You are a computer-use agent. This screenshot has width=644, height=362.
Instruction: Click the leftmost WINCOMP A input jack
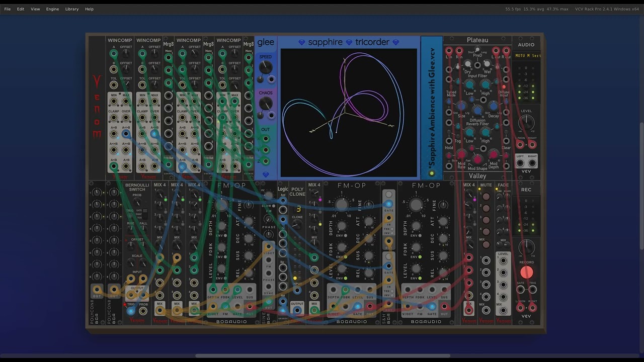point(114,54)
